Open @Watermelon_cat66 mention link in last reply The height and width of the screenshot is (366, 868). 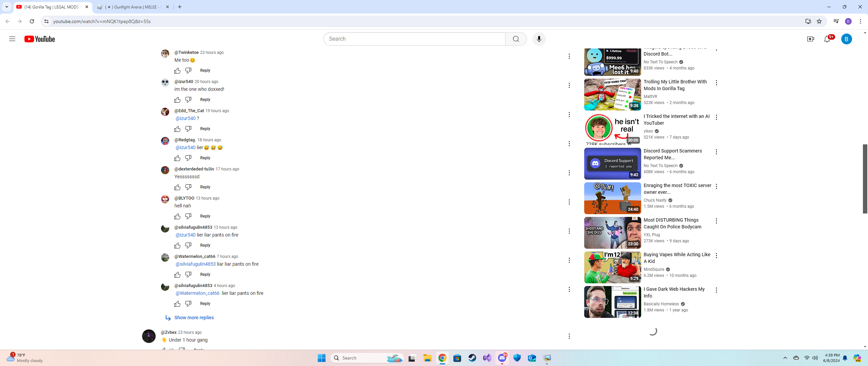coord(197,293)
